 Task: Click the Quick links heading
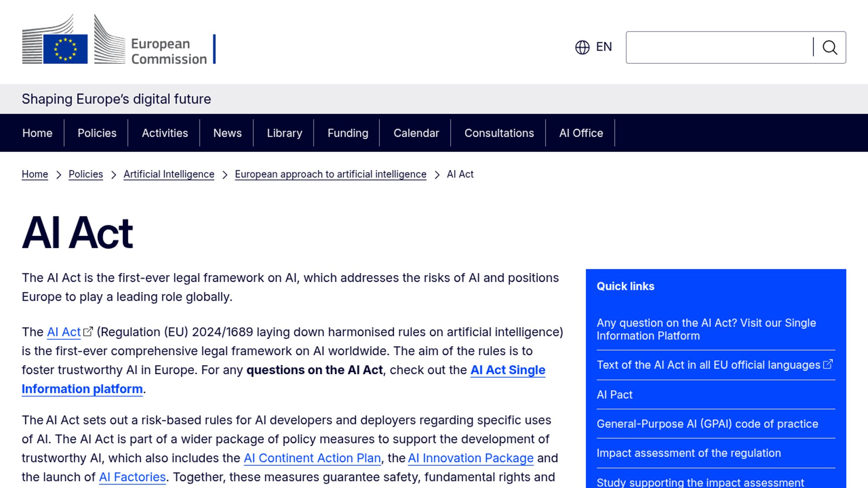click(x=625, y=286)
